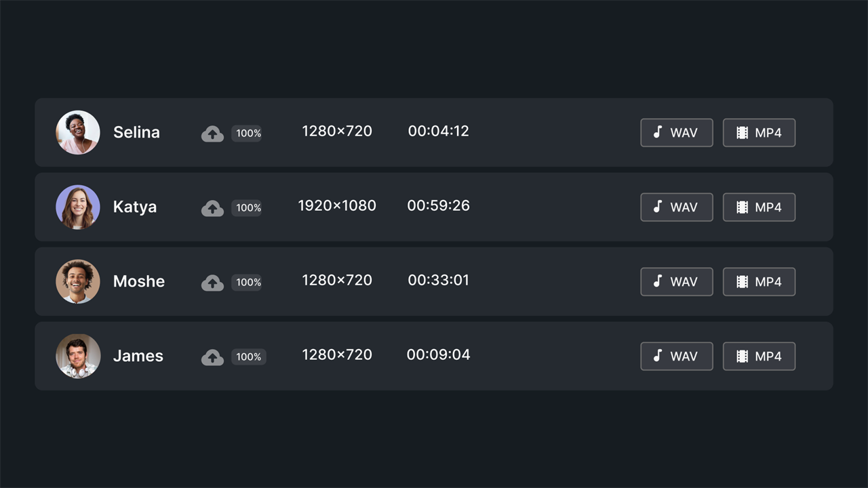Click the cloud upload icon for Katya
The width and height of the screenshot is (868, 488).
(x=212, y=208)
